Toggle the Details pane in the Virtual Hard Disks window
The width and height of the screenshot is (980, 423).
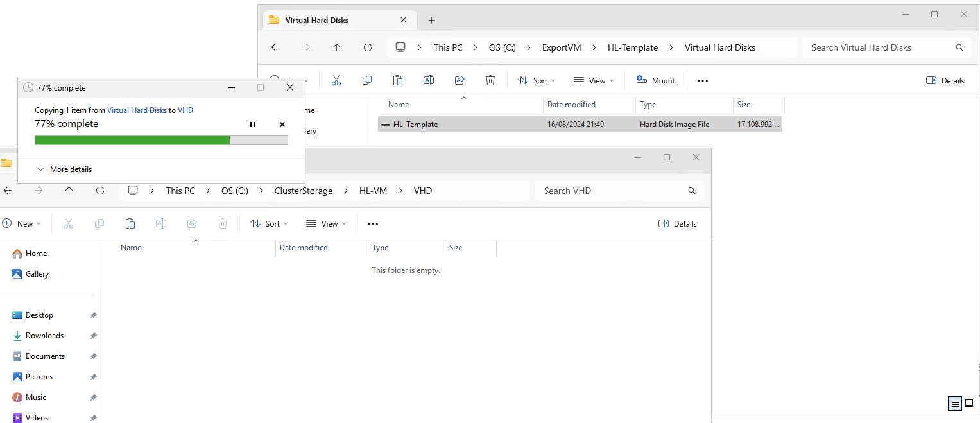[x=945, y=80]
